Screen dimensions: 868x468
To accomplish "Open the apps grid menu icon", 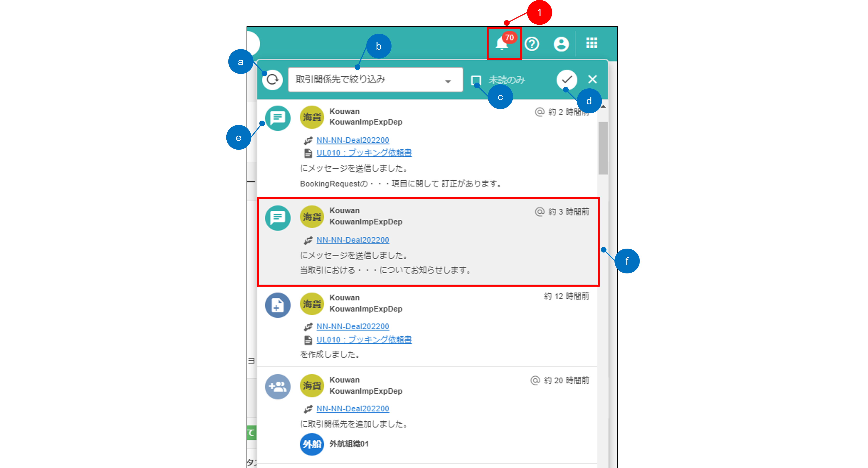I will pyautogui.click(x=592, y=43).
